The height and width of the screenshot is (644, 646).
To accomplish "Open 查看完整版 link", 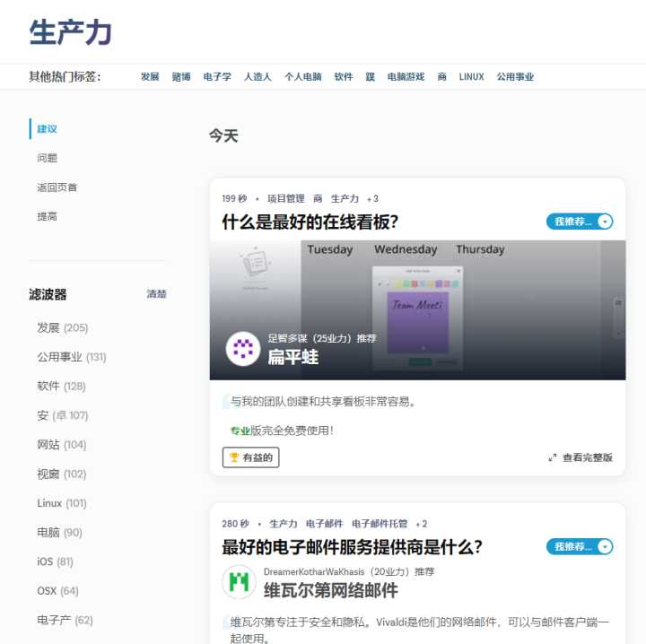I will pyautogui.click(x=588, y=457).
